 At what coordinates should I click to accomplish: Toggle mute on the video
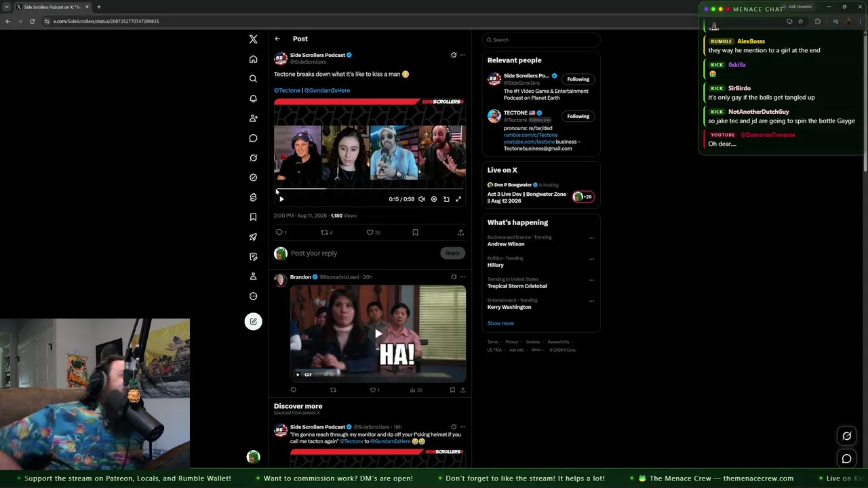coord(422,199)
